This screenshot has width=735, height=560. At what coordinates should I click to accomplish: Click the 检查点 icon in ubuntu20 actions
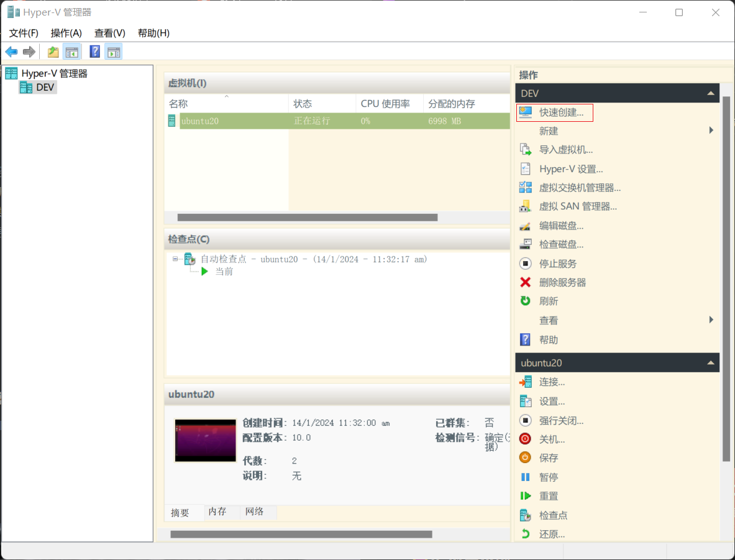tap(526, 515)
